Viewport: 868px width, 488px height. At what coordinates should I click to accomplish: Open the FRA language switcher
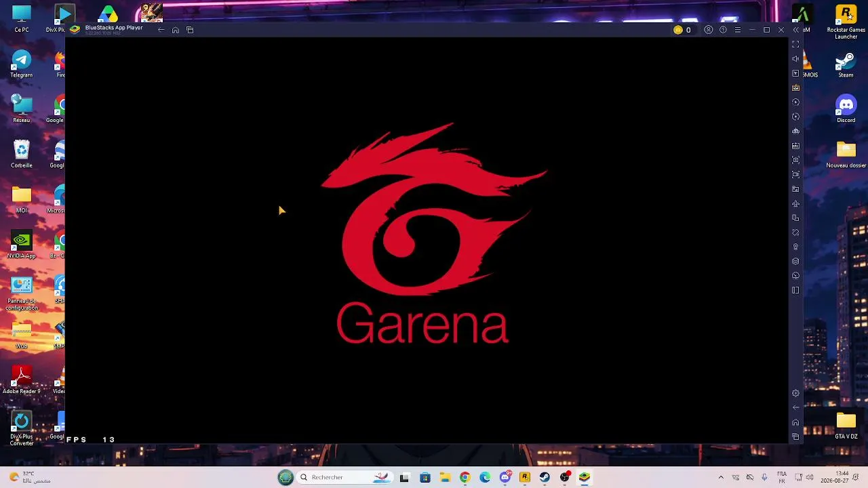point(782,477)
